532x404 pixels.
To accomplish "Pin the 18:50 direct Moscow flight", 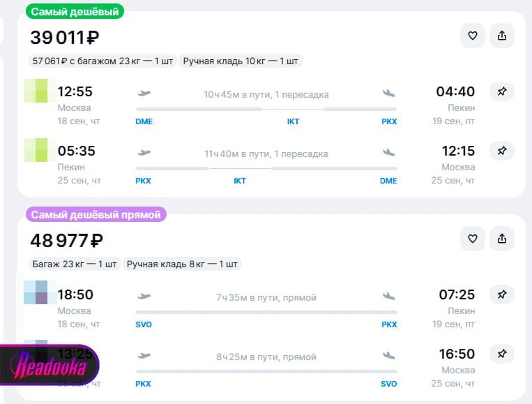I will pos(502,294).
